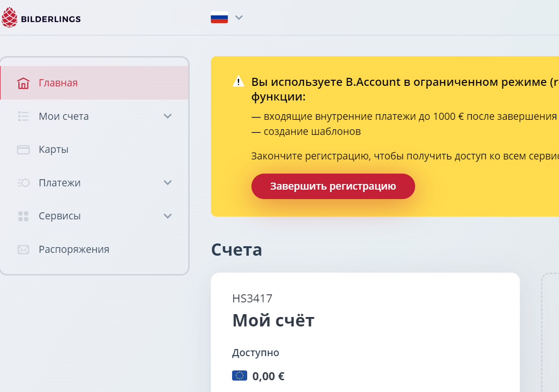
Task: Select the Russian flag language indicator
Action: [x=218, y=17]
